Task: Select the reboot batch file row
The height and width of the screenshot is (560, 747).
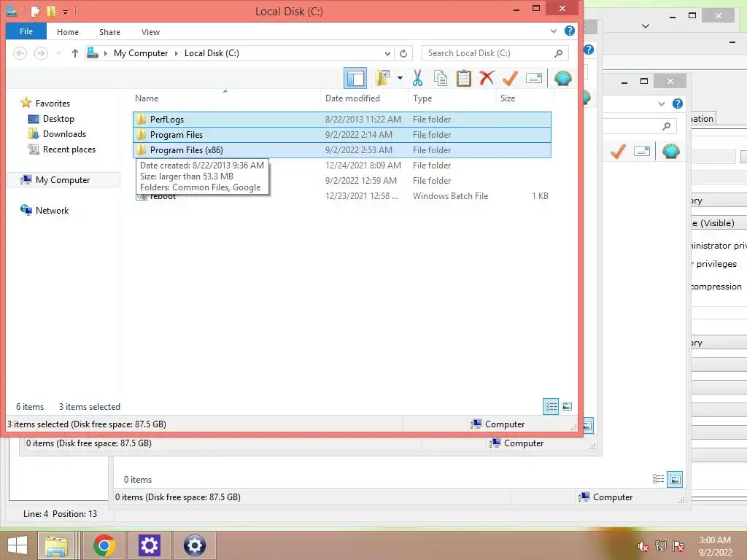Action: [341, 196]
